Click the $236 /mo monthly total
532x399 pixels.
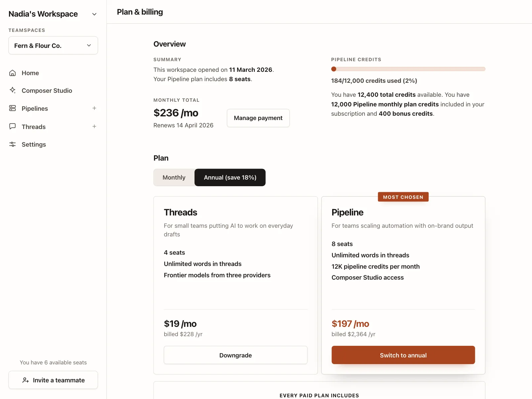click(x=176, y=113)
